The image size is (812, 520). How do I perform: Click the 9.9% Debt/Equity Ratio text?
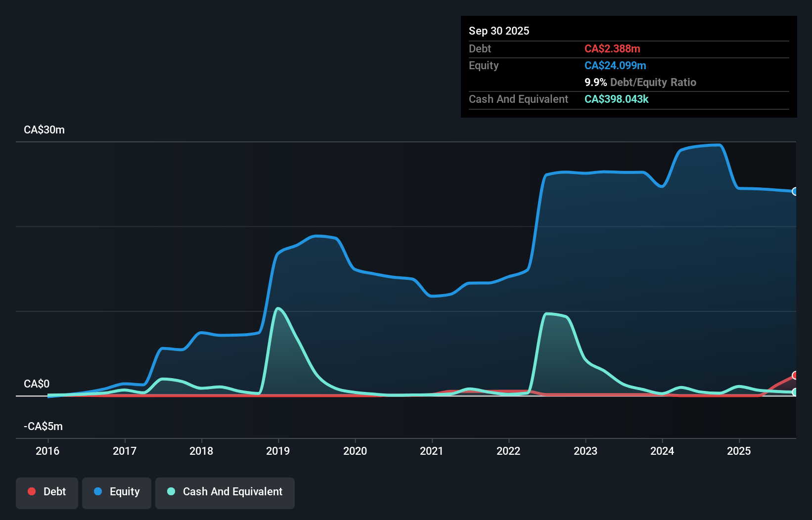(640, 82)
